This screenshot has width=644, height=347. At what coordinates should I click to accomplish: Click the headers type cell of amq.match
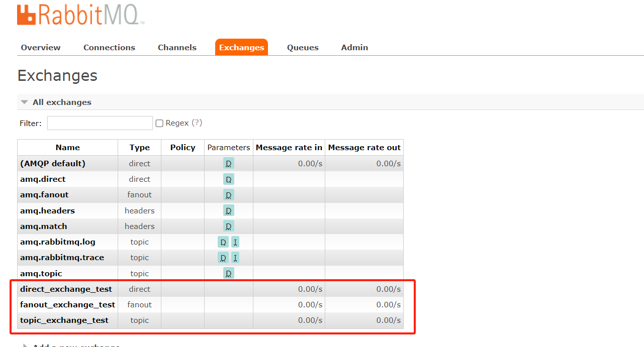139,226
